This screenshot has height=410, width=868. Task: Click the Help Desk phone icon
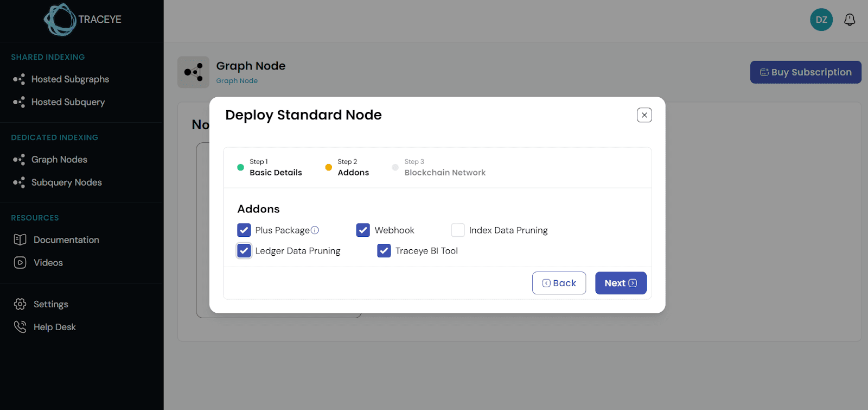pos(20,327)
